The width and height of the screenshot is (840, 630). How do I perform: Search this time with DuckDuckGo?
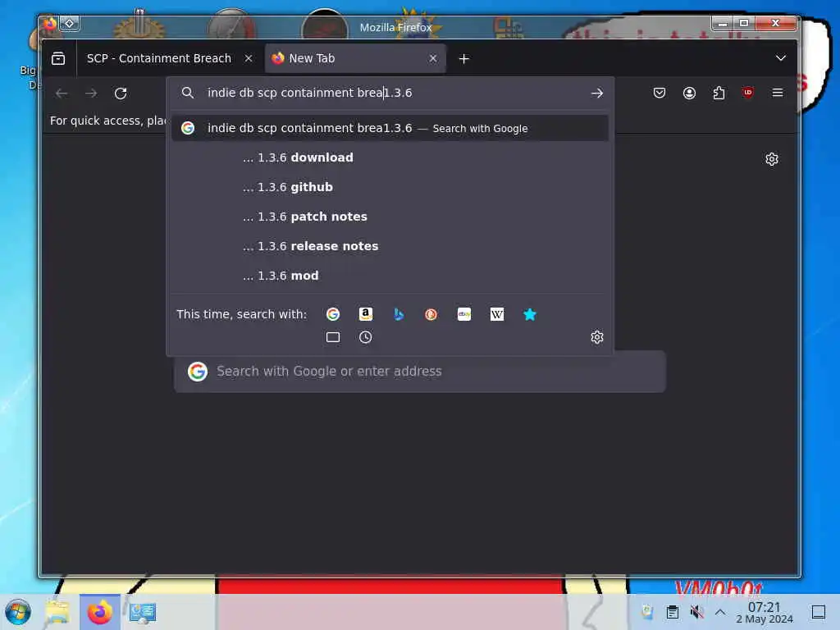[431, 314]
